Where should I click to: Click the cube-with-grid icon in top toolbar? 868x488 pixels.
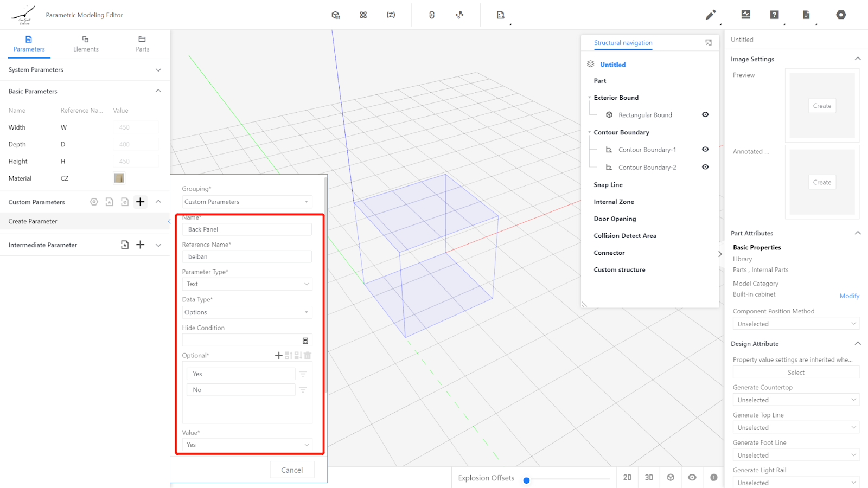[x=336, y=15]
